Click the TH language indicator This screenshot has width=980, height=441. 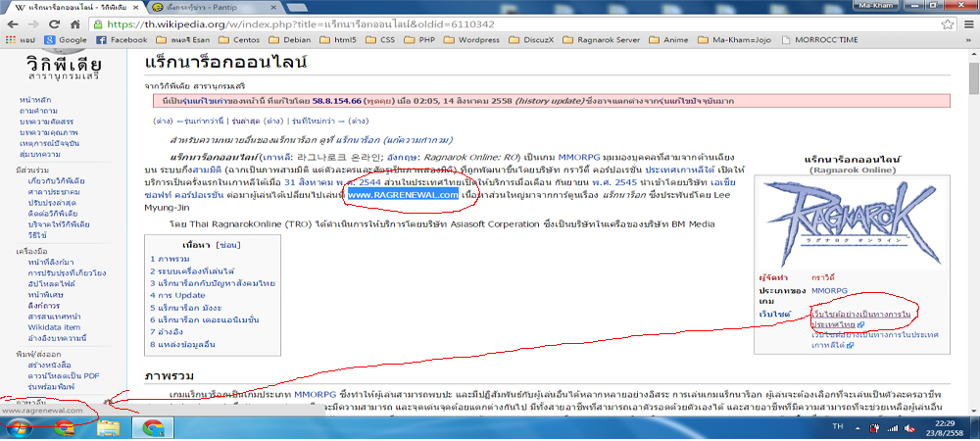coord(837,426)
